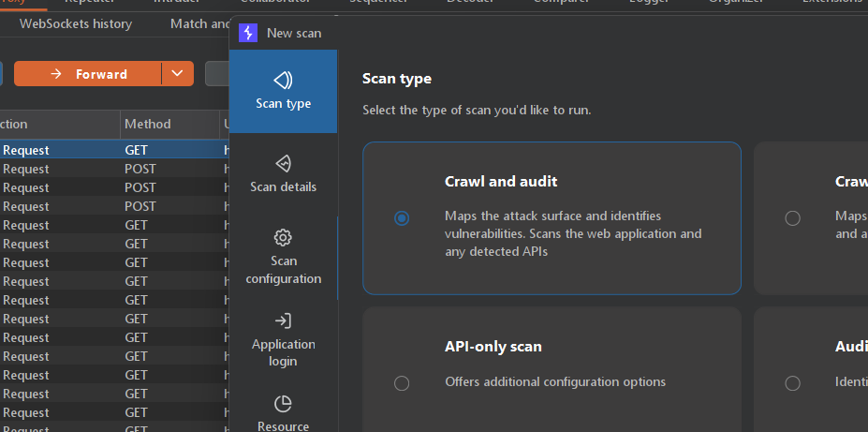Viewport: 868px width, 432px height.
Task: Select the API-only scan radio button
Action: pos(402,382)
